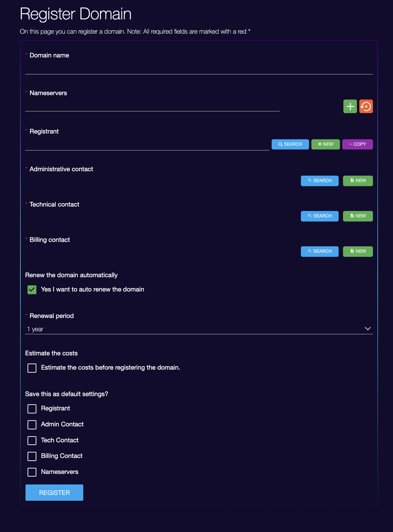
Task: Create a new Technical contact
Action: (358, 216)
